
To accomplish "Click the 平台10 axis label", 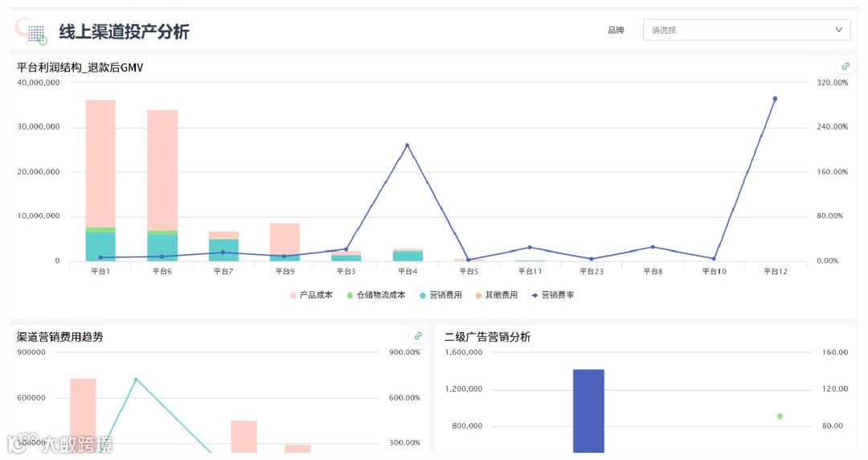I will click(714, 271).
